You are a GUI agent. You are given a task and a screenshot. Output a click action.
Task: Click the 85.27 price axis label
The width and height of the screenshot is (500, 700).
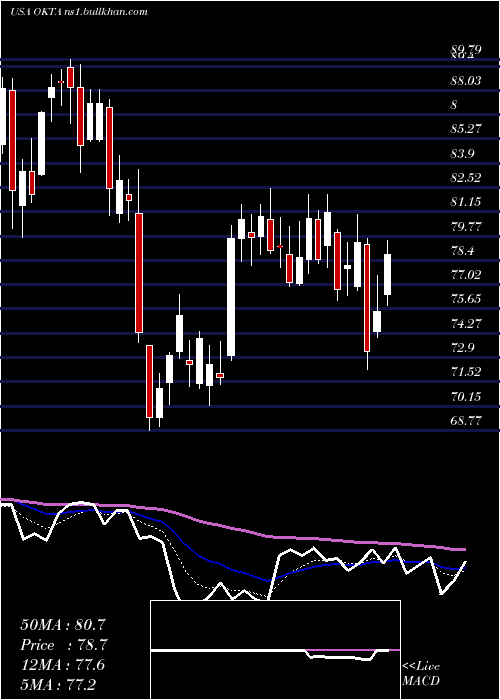point(467,129)
